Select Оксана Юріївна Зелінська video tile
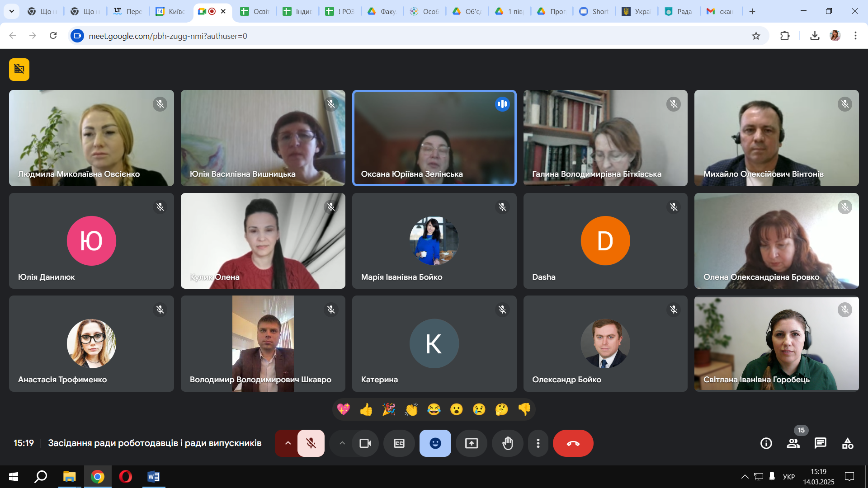 click(x=434, y=138)
